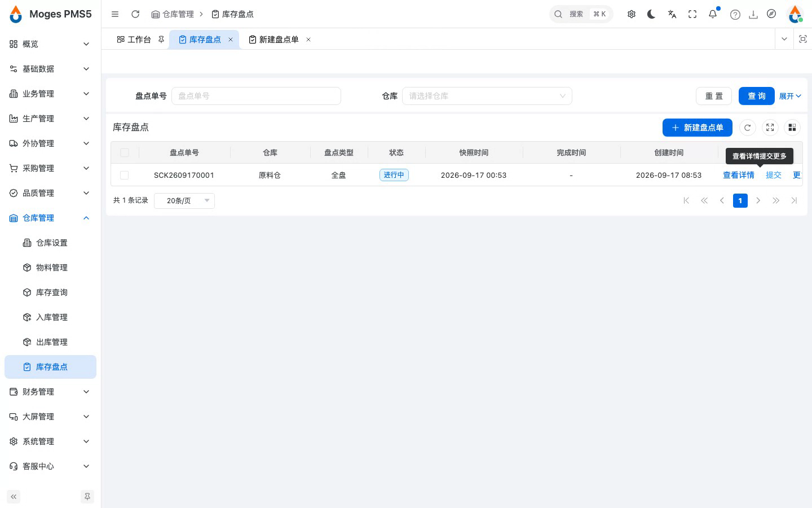Open 入库管理 in the sidebar
The height and width of the screenshot is (508, 812).
pos(50,317)
